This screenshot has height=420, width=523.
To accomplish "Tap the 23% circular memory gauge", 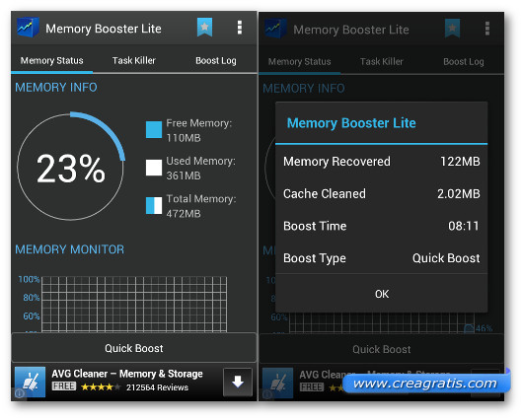I will pyautogui.click(x=71, y=167).
